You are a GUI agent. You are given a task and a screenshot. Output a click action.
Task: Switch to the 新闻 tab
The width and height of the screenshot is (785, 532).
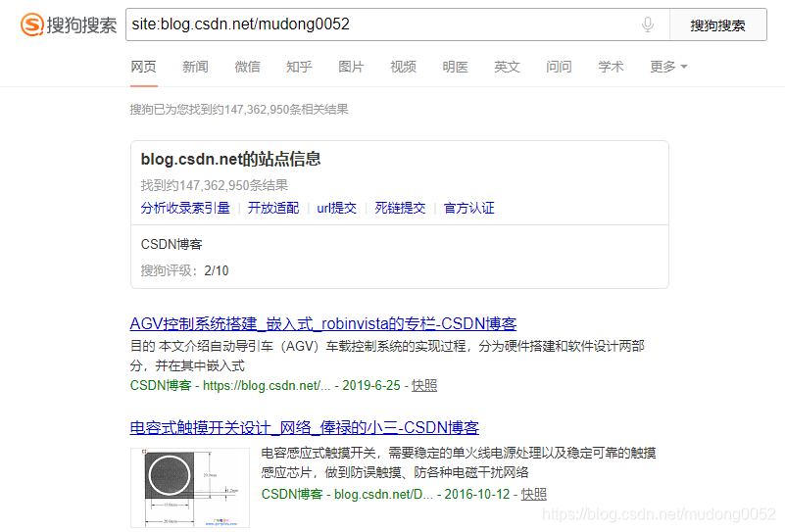pyautogui.click(x=195, y=67)
